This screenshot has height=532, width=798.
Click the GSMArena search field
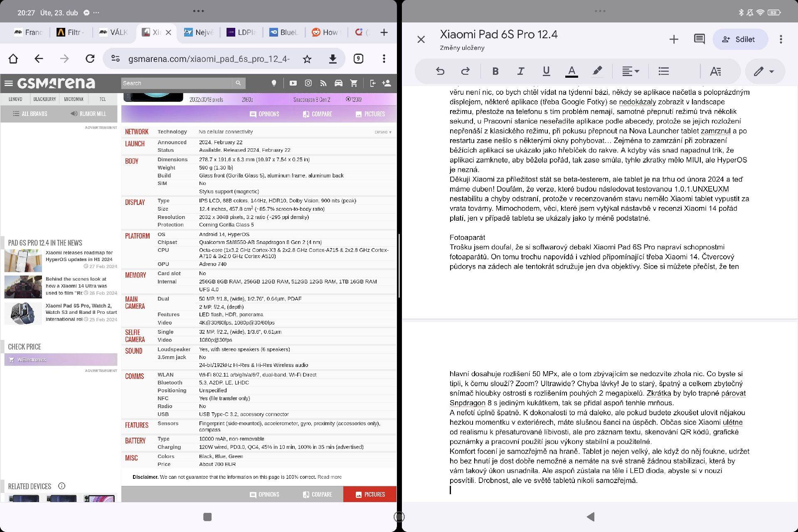click(x=176, y=83)
